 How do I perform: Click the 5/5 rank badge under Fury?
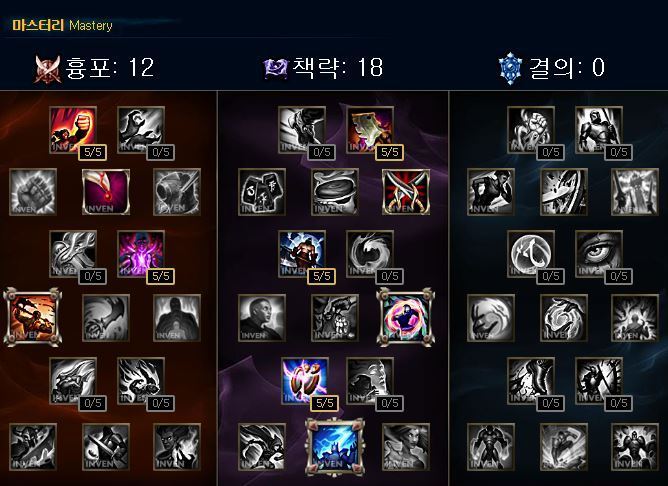pyautogui.click(x=92, y=152)
